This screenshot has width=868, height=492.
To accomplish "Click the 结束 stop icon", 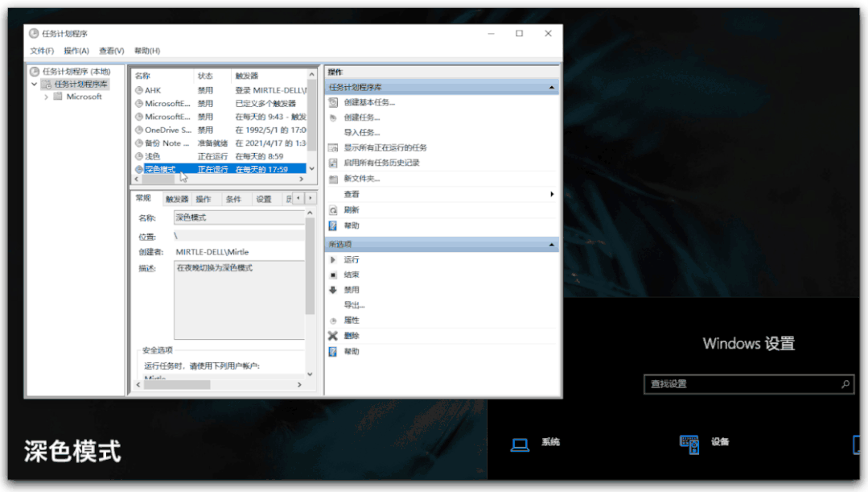I will pyautogui.click(x=333, y=275).
